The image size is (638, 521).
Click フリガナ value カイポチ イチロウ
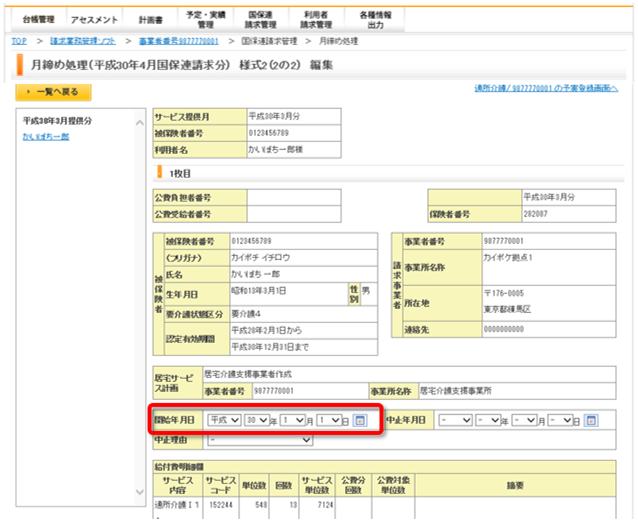click(260, 258)
